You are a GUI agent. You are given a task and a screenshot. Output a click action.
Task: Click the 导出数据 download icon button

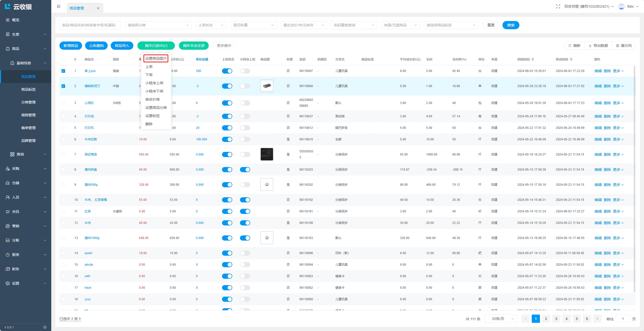[598, 46]
